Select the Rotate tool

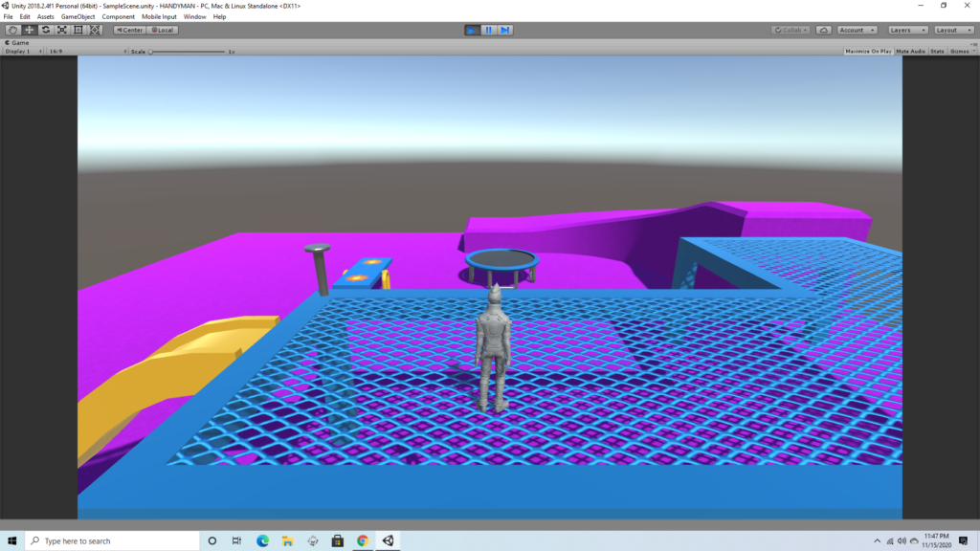tap(45, 30)
